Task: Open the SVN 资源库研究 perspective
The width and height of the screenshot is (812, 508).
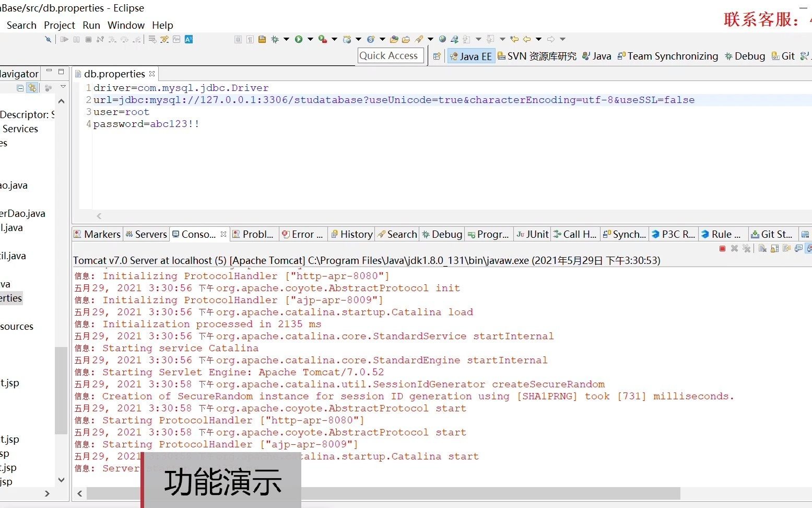Action: (537, 56)
